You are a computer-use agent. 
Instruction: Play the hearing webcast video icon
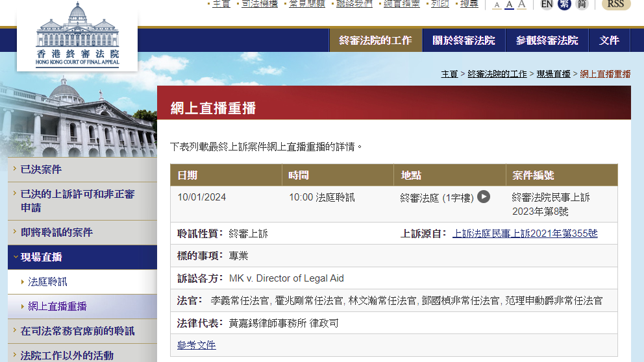(484, 197)
